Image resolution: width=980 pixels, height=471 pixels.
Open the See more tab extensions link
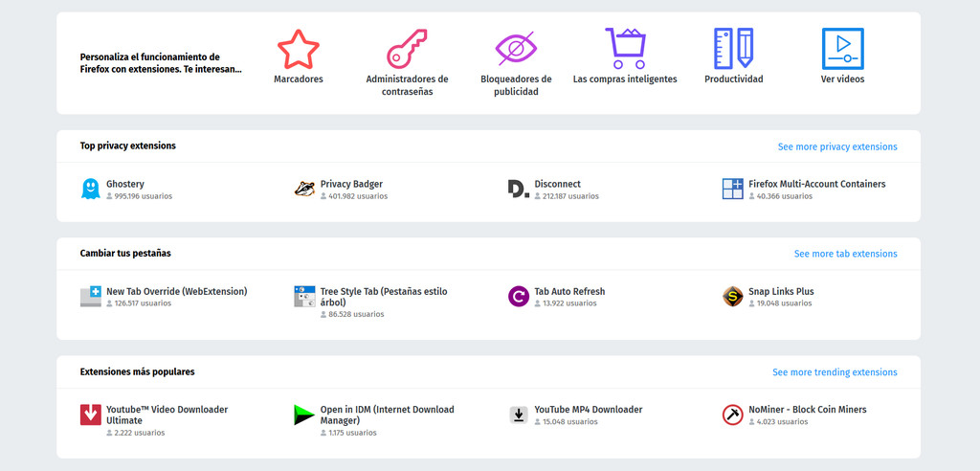tap(846, 254)
